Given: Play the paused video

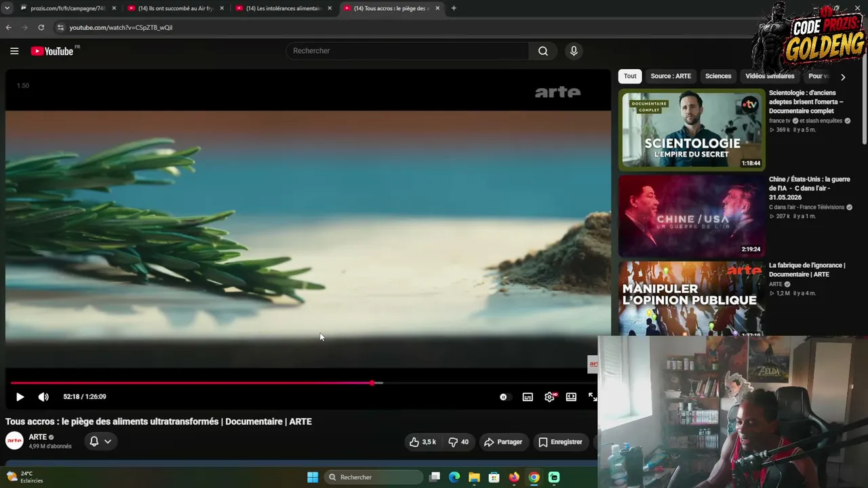Looking at the screenshot, I should click(20, 396).
